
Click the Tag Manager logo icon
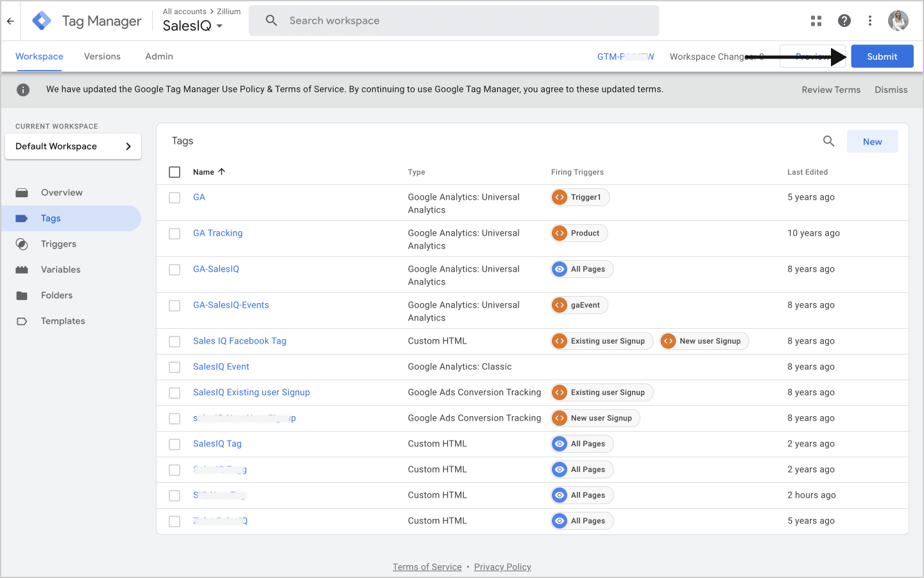42,21
